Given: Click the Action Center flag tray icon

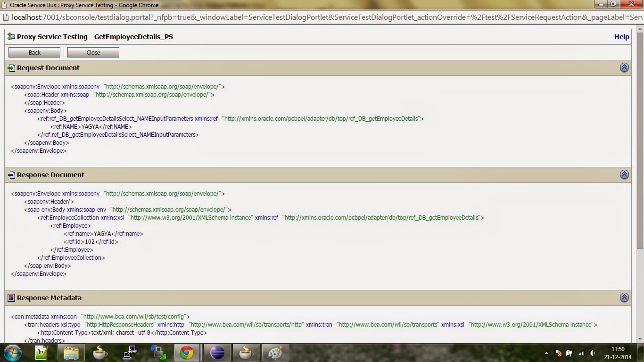Looking at the screenshot, I should coord(558,353).
